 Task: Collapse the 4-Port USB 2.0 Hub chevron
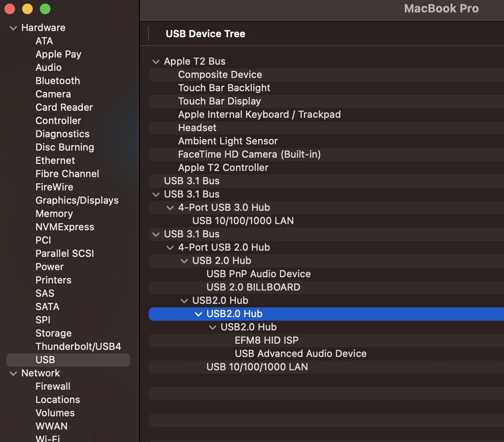point(170,248)
